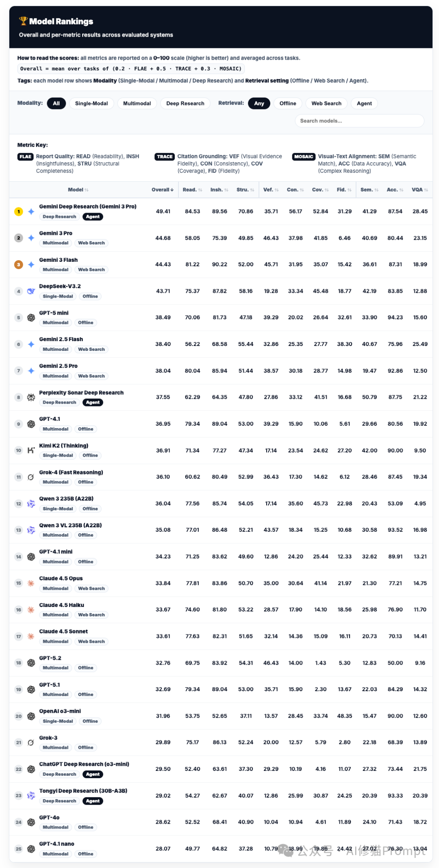Open the Gemini 3 Pro model row
The width and height of the screenshot is (439, 868).
[x=56, y=233]
